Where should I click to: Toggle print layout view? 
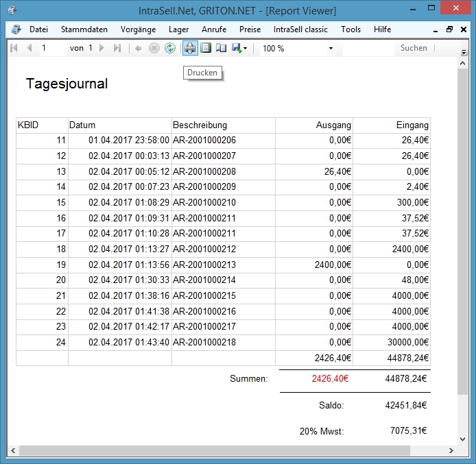pyautogui.click(x=206, y=48)
